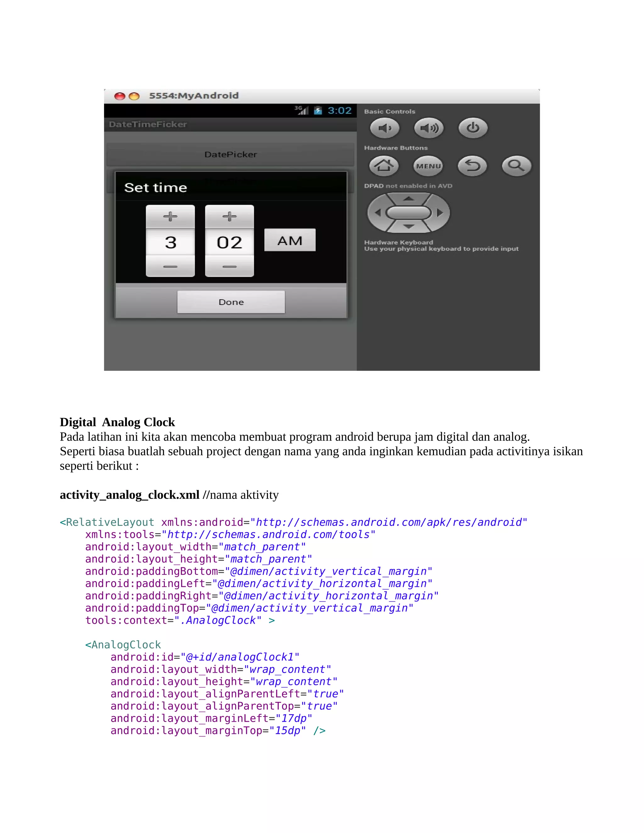Click the DPAD left arrow
Image resolution: width=644 pixels, height=833 pixels.
[378, 212]
